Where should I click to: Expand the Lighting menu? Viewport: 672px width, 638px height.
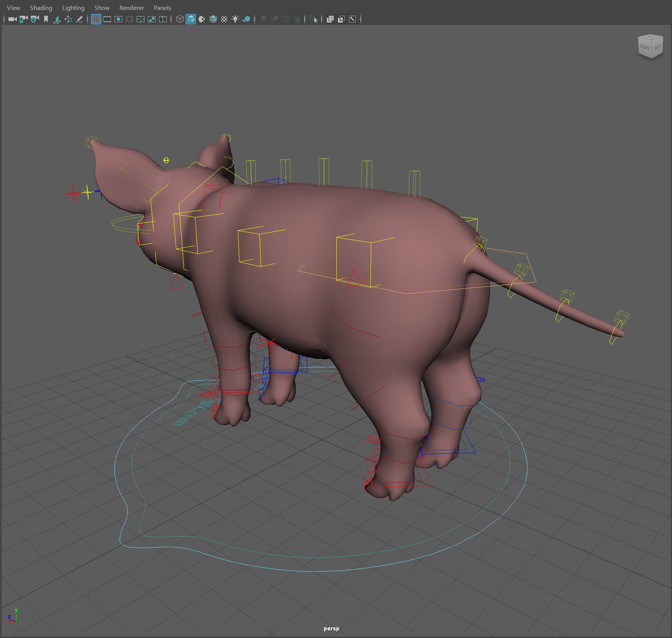73,8
